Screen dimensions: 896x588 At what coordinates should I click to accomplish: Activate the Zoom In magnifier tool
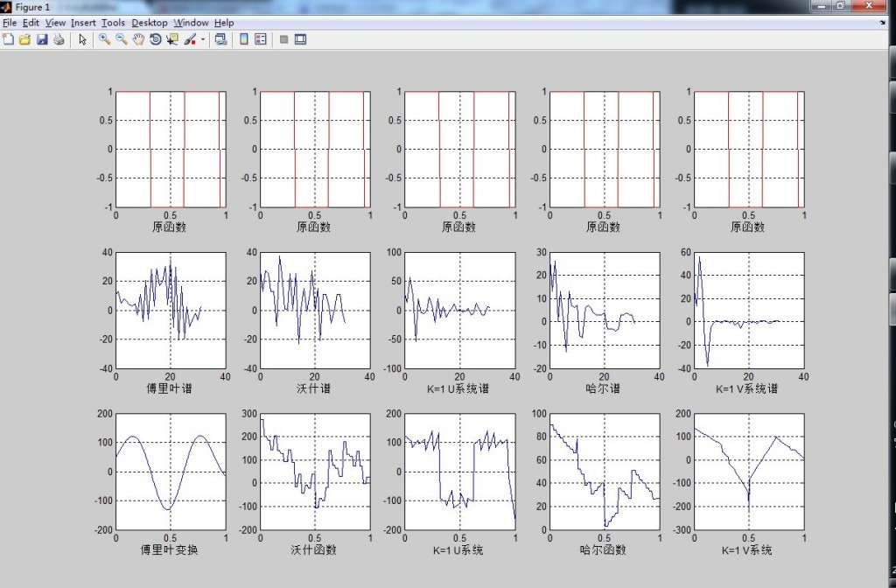point(104,39)
